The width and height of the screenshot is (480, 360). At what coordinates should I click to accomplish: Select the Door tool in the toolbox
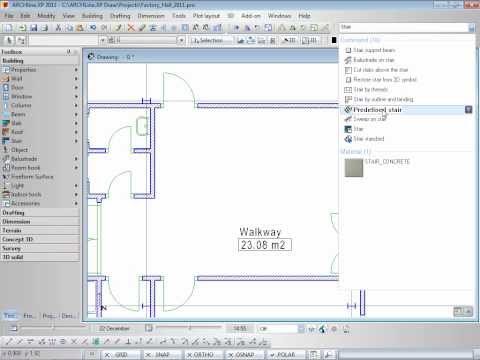(17, 88)
